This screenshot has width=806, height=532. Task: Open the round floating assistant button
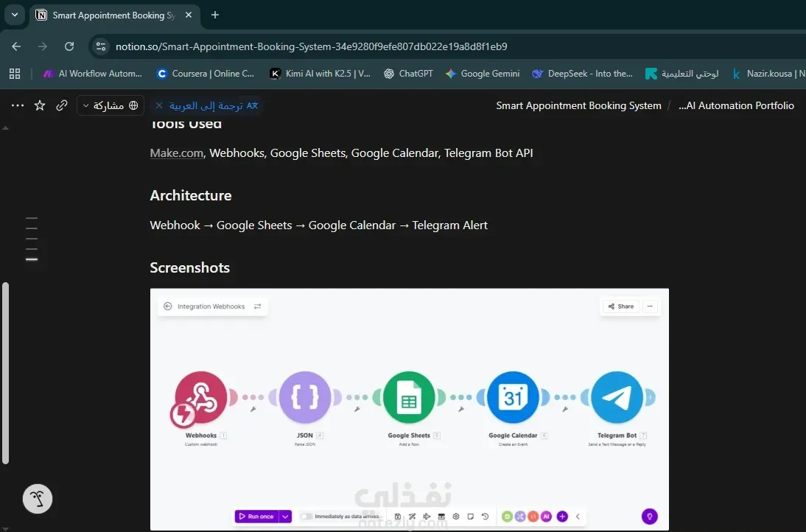(38, 499)
